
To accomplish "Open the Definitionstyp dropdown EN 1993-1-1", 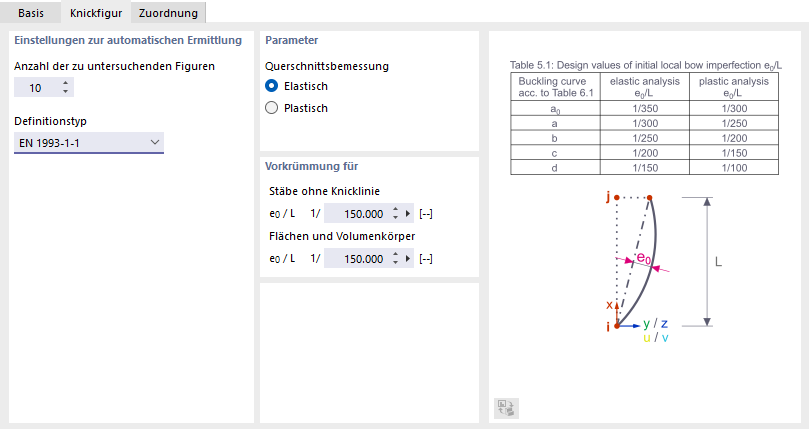I will coord(89,143).
